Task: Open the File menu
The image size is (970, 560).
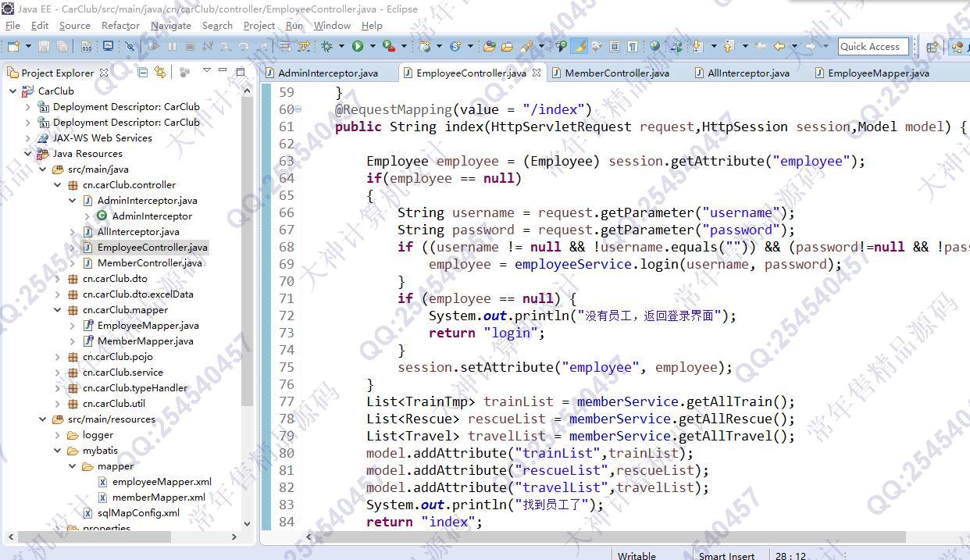Action: [x=12, y=25]
